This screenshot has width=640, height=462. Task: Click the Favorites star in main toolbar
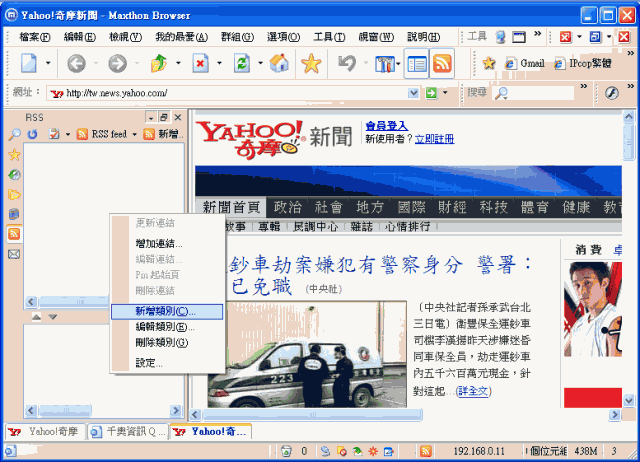[x=311, y=64]
